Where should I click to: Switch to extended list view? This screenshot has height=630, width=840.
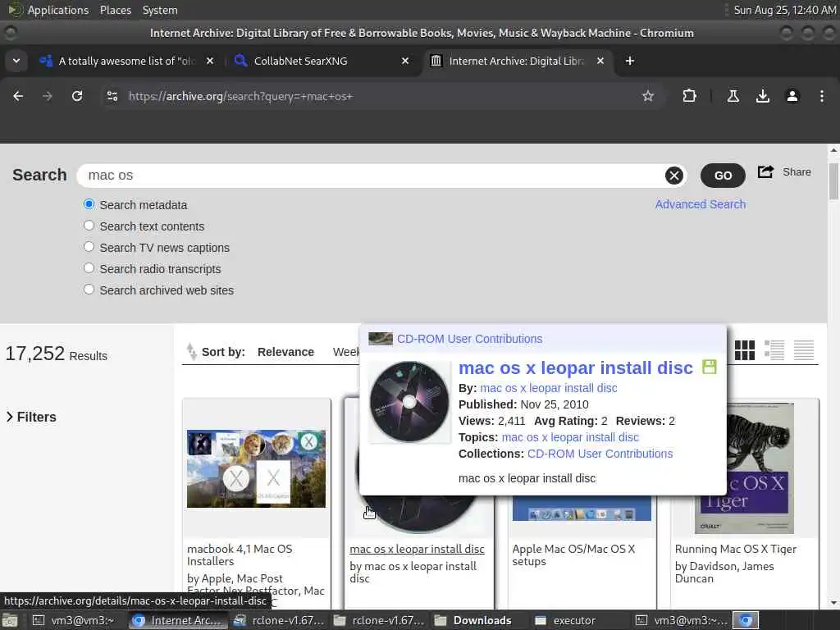(774, 350)
